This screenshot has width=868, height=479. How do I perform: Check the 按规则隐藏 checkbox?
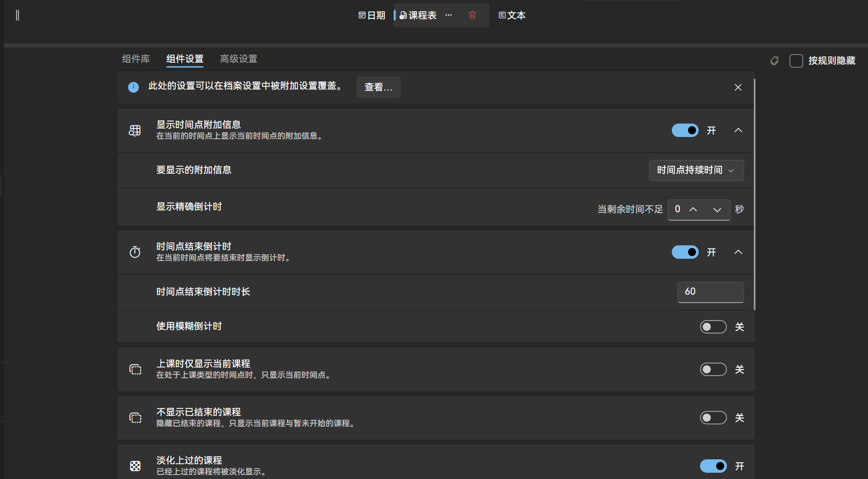795,60
